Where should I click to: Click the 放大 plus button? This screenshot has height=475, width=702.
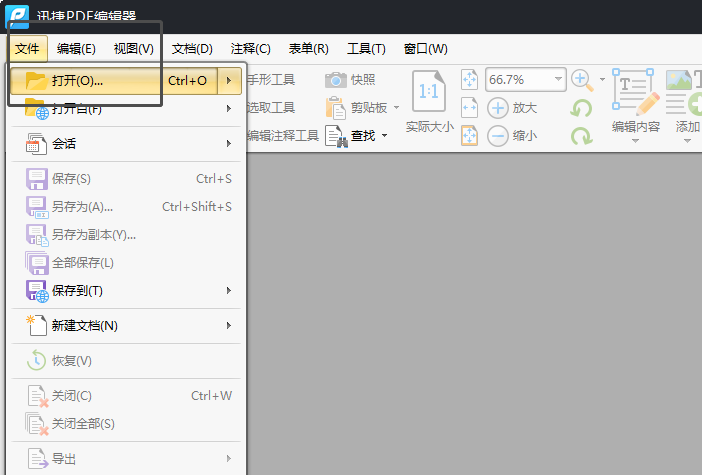[512, 108]
